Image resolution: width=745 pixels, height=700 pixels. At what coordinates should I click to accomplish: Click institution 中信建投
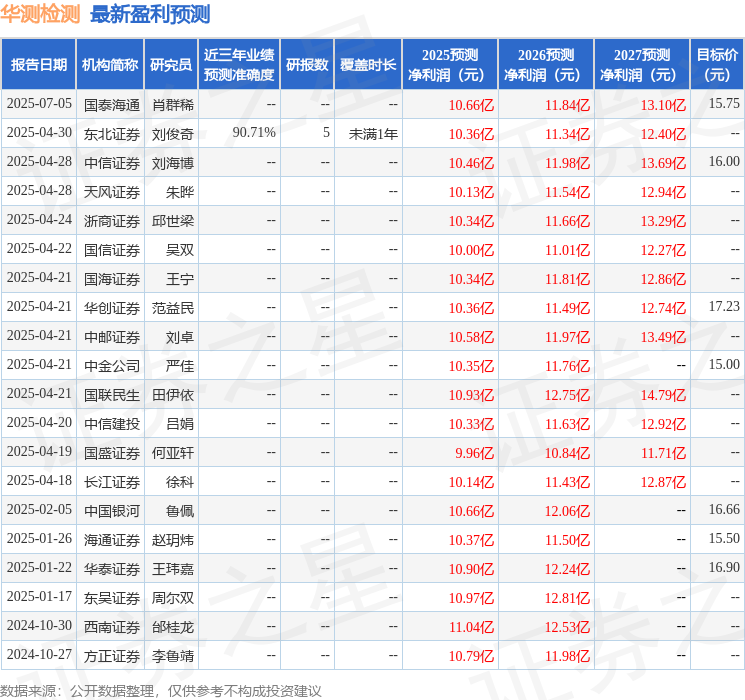[112, 424]
